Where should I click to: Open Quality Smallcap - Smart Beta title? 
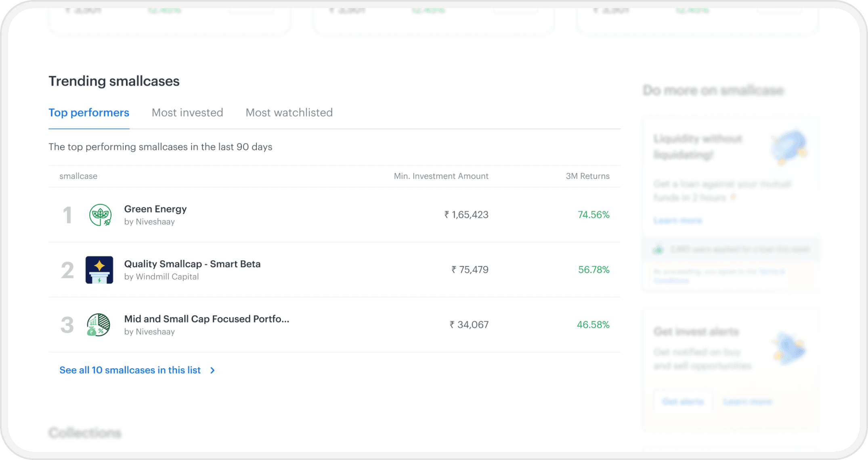[x=192, y=264]
